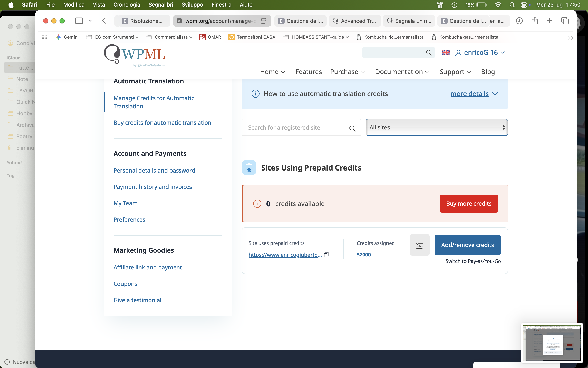Image resolution: width=588 pixels, height=368 pixels.
Task: Expand the Documentation navigation menu
Action: coord(402,72)
